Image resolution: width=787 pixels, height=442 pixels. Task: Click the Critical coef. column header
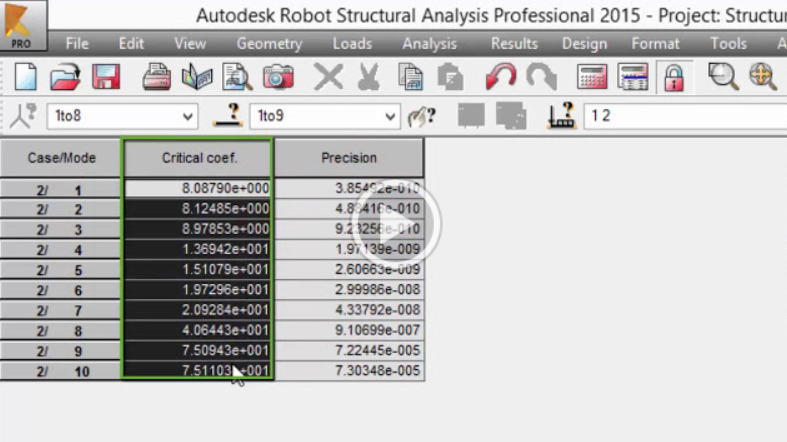coord(197,158)
